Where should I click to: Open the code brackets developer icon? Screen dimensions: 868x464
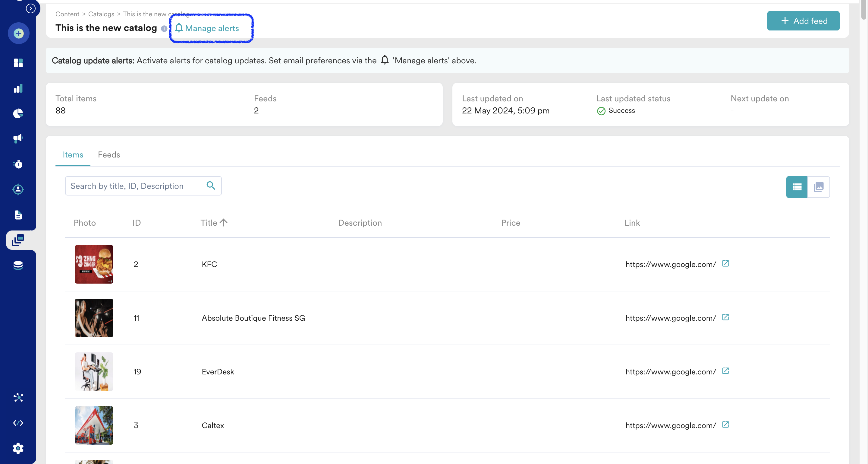pyautogui.click(x=18, y=423)
